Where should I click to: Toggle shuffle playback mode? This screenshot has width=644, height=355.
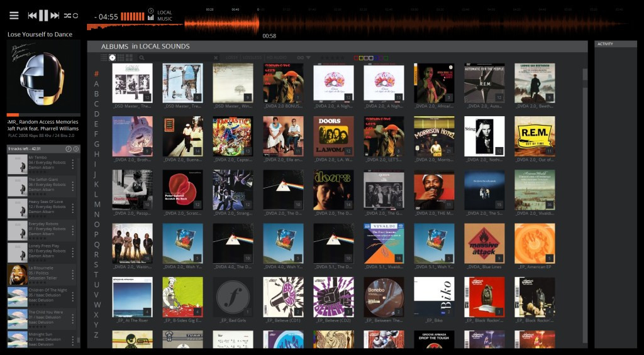pos(67,16)
